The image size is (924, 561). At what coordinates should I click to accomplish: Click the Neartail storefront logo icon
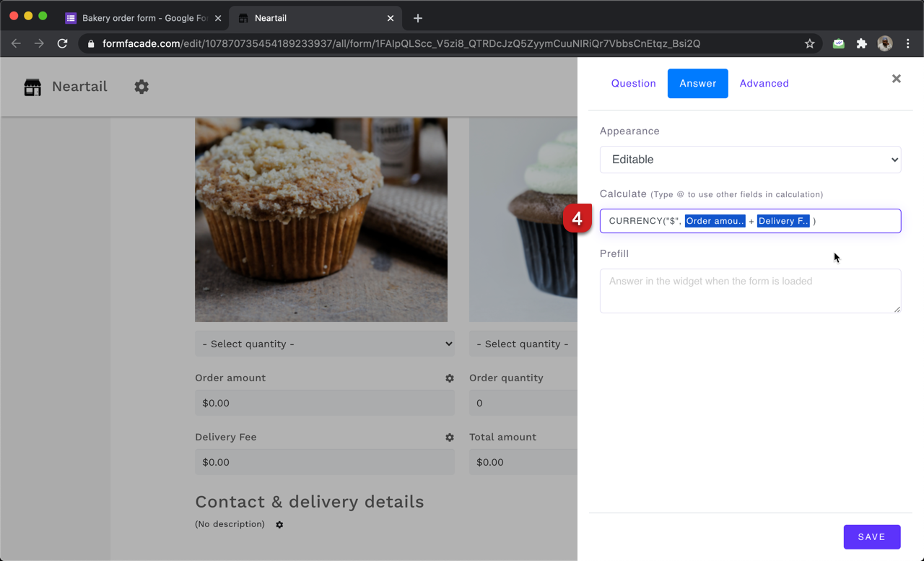32,87
